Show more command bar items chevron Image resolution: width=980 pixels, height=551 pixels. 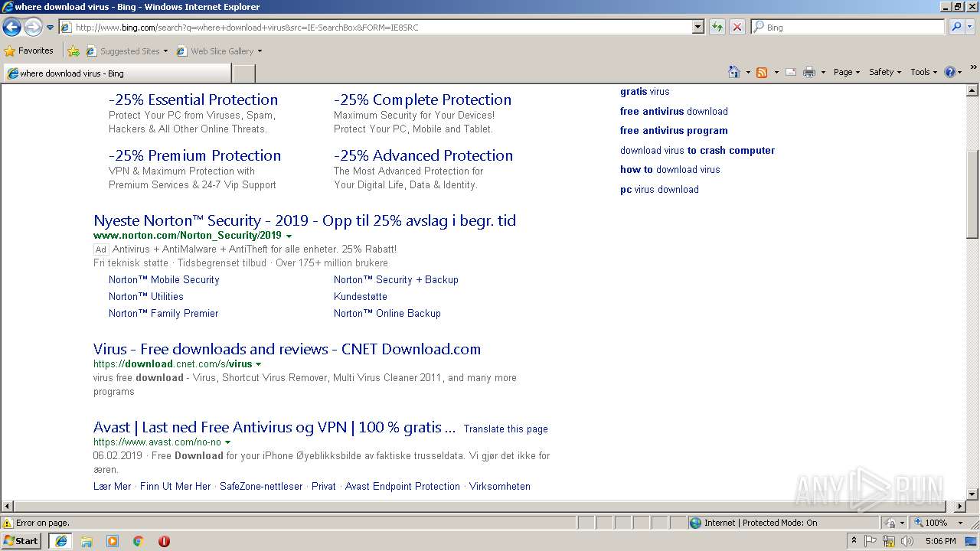[974, 68]
